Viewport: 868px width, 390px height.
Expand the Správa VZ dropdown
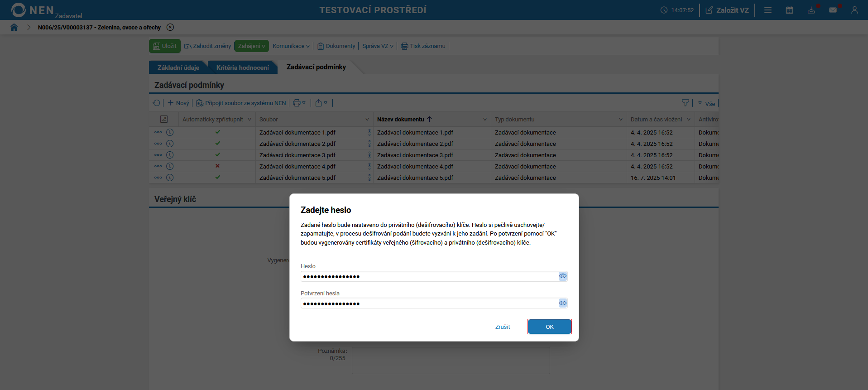coord(378,46)
